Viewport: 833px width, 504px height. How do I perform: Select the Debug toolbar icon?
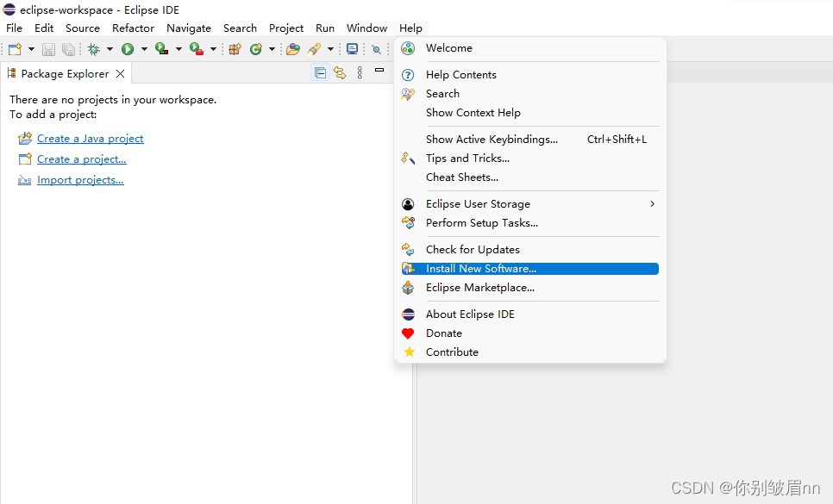(94, 49)
